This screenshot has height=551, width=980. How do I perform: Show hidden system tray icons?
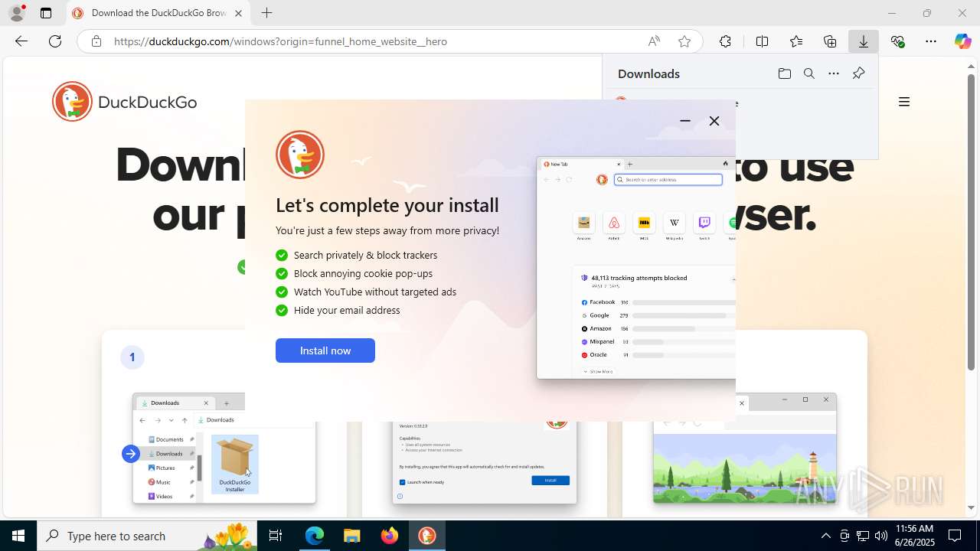(825, 536)
